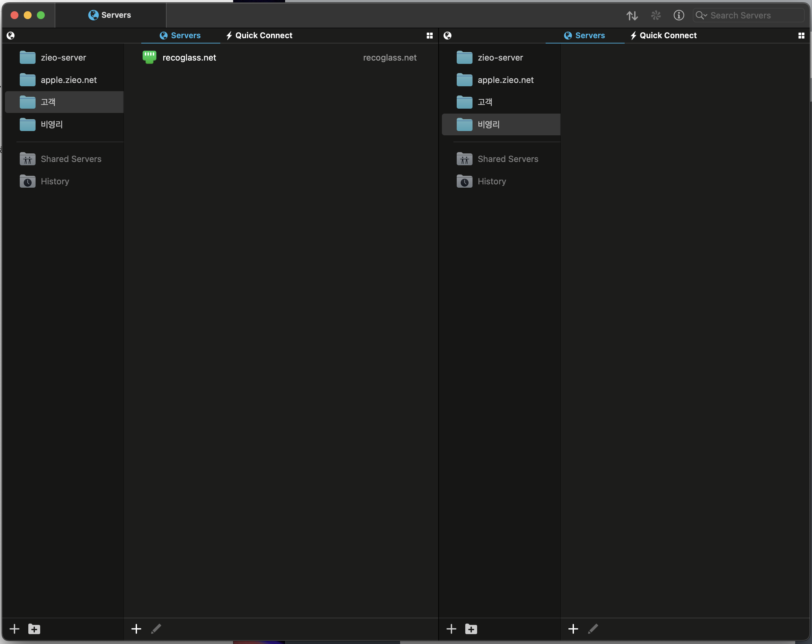This screenshot has width=812, height=644.
Task: Add new folder in left sidebar
Action: click(34, 629)
